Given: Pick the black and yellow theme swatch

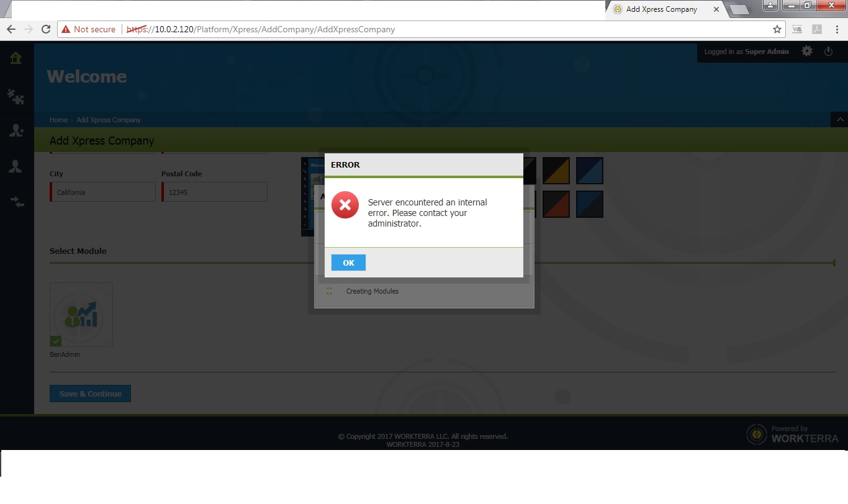Looking at the screenshot, I should click(556, 171).
